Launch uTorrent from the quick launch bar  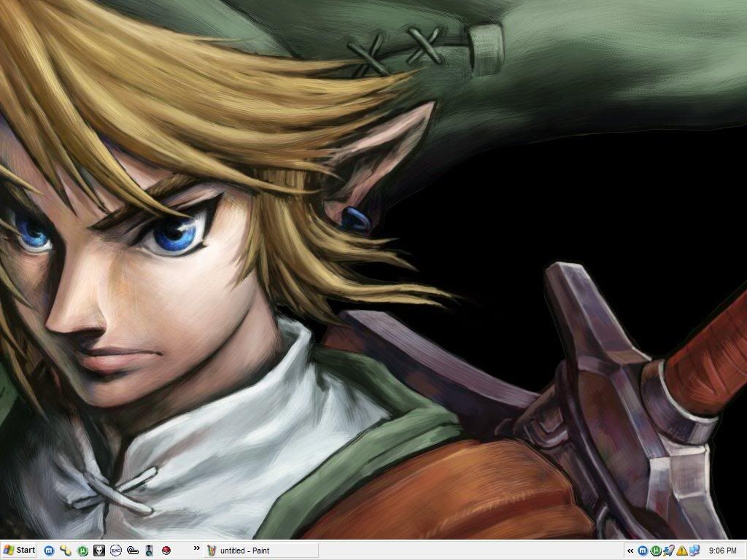(x=82, y=551)
